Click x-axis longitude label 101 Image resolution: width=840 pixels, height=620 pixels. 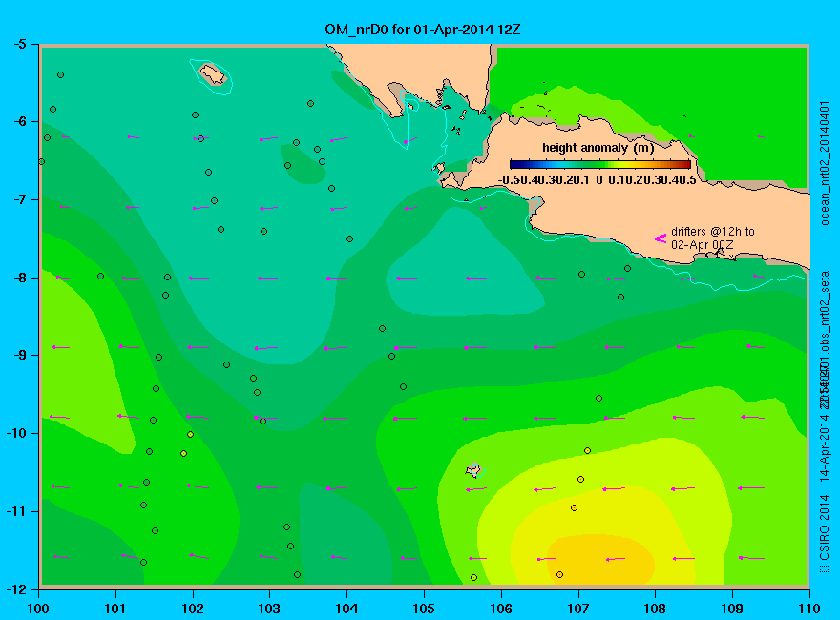115,609
